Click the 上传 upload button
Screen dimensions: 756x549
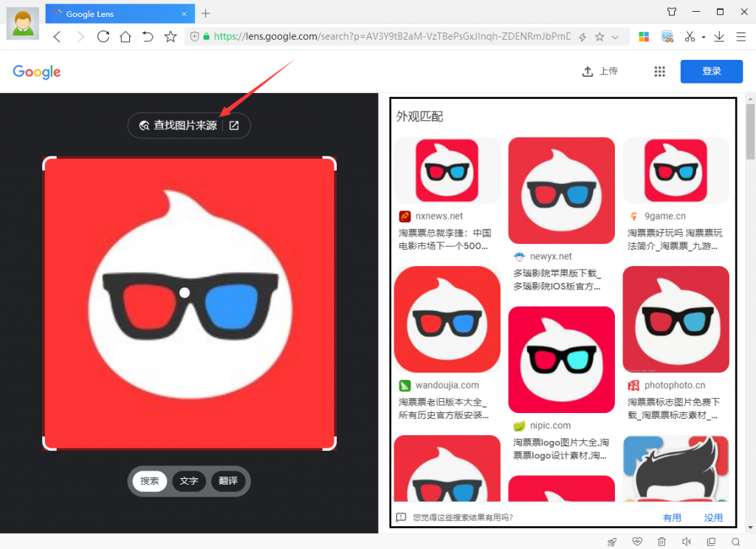(599, 72)
